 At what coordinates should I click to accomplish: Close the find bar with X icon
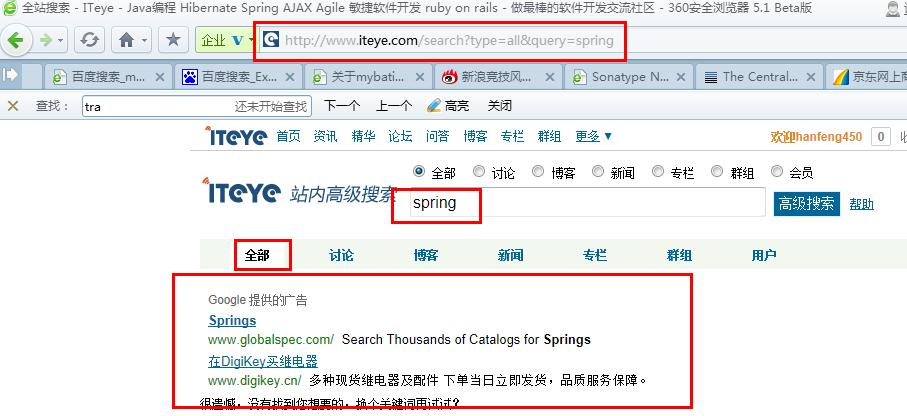click(x=13, y=106)
